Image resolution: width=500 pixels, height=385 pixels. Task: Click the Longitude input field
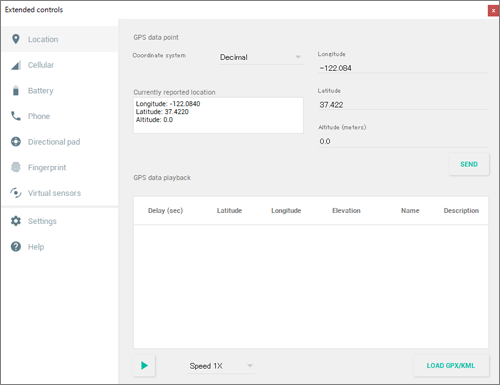point(403,68)
